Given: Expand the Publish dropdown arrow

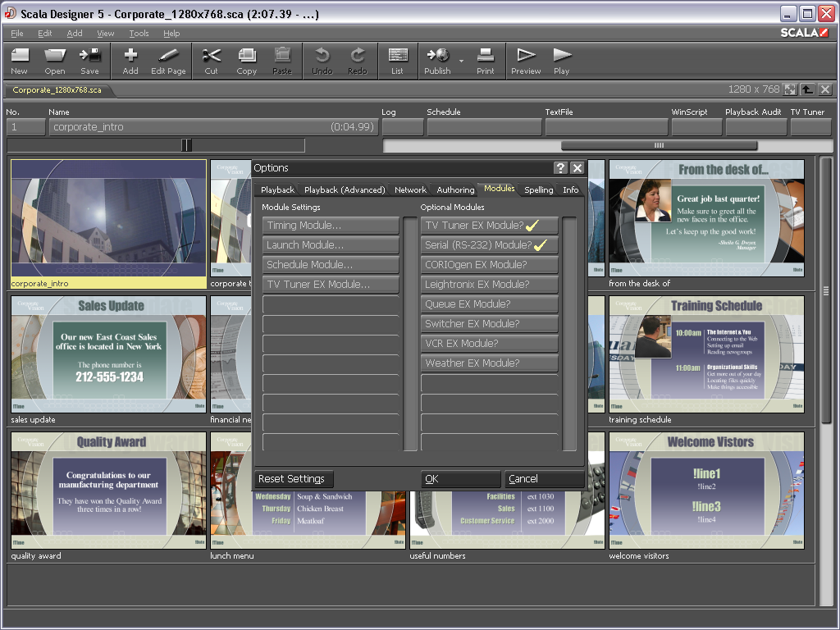Looking at the screenshot, I should (x=461, y=62).
